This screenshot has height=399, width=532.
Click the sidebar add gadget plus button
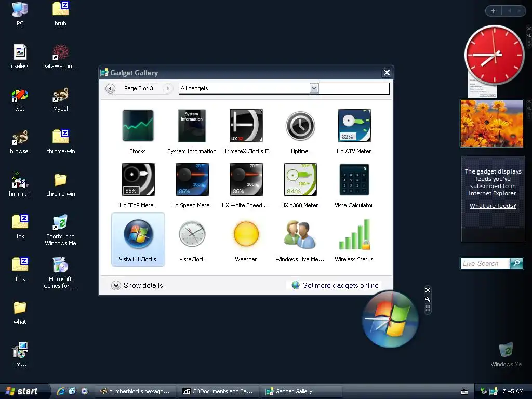(x=493, y=11)
